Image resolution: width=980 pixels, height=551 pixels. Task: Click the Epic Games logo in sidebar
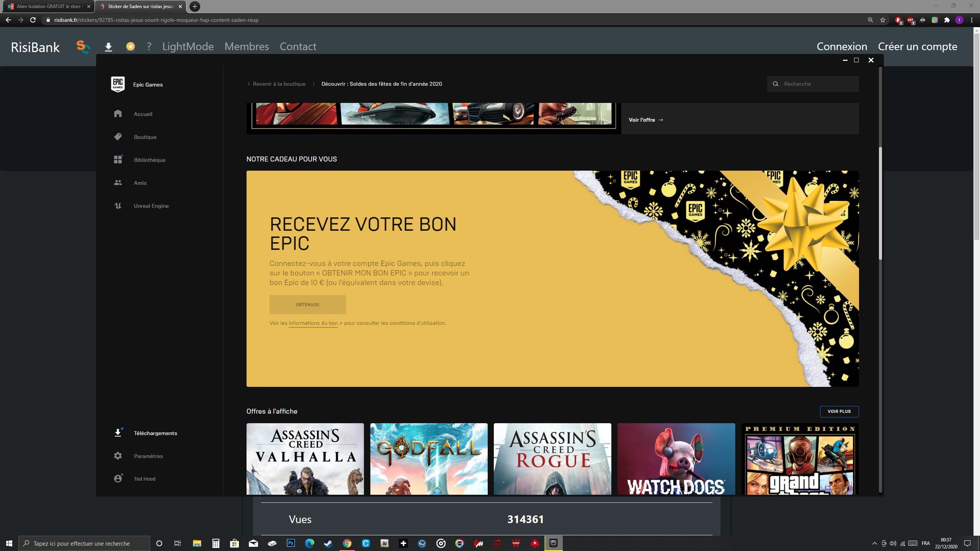coord(118,84)
